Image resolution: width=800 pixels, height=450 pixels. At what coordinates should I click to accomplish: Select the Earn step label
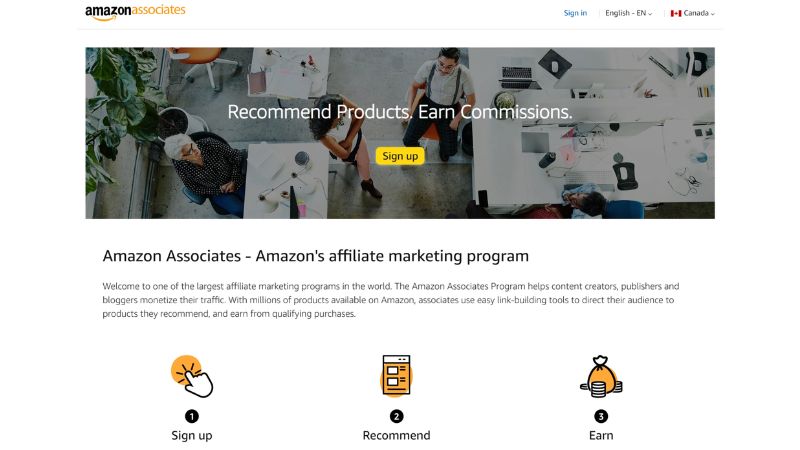pos(601,436)
